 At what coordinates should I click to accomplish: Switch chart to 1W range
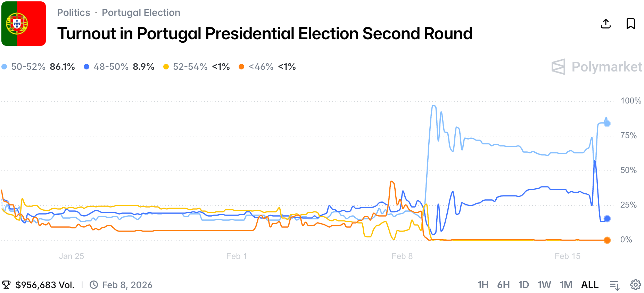[544, 285]
